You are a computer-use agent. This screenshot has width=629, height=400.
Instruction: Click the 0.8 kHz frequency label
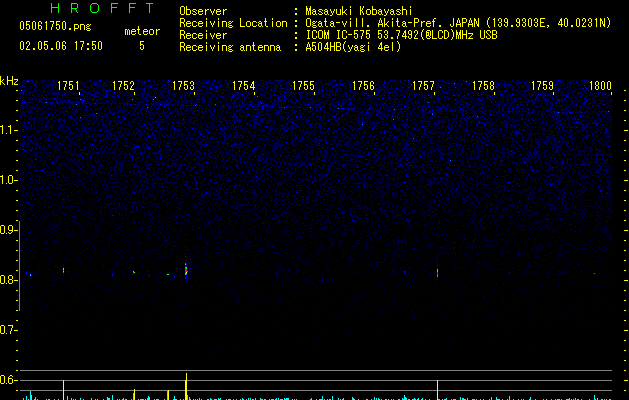click(8, 280)
